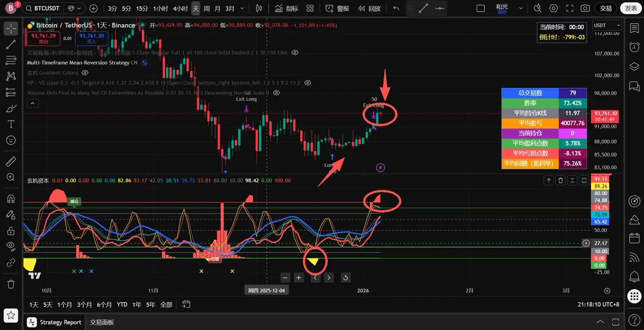Click the 卖出 sell price button
The image size is (644, 330).
[x=43, y=39]
